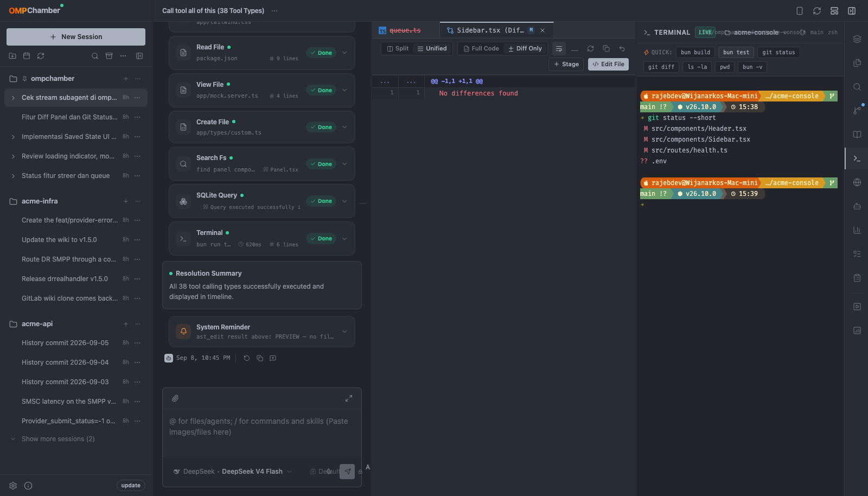
Task: Run the git status quick command
Action: [x=778, y=52]
